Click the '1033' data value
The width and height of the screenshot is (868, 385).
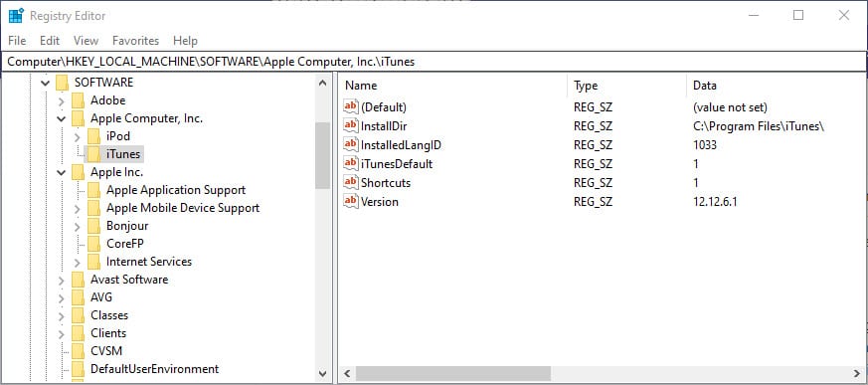click(x=705, y=144)
